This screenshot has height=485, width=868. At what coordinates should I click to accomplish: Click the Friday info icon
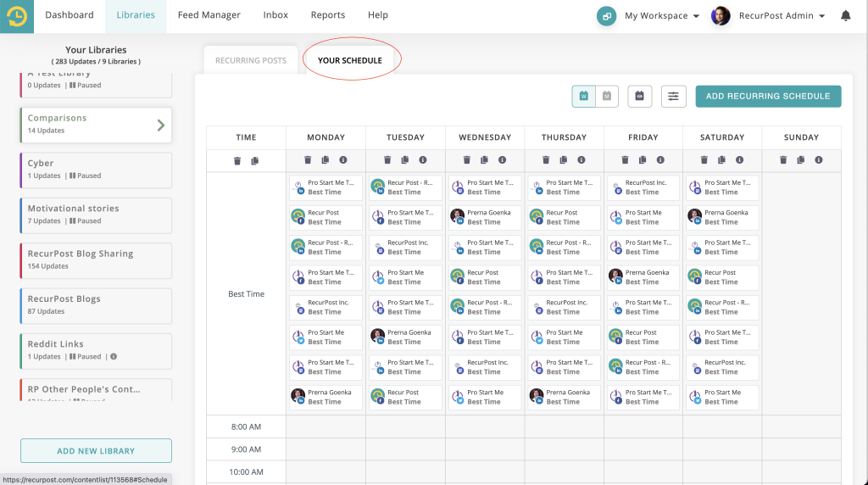tap(660, 160)
